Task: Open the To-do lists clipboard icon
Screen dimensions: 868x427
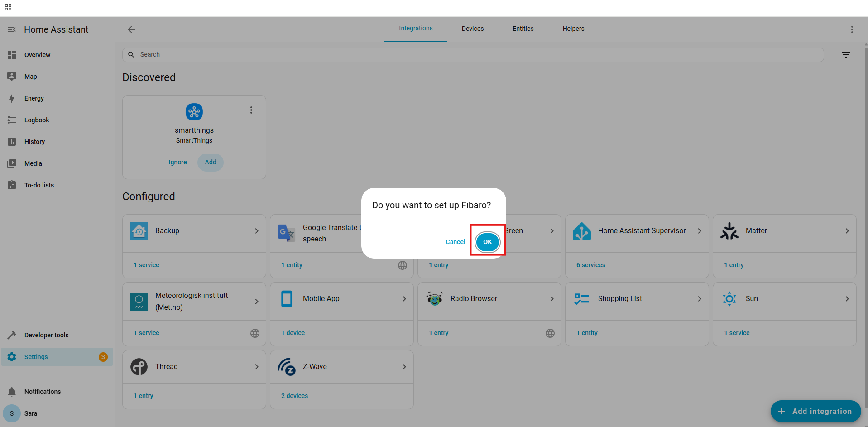Action: 12,185
